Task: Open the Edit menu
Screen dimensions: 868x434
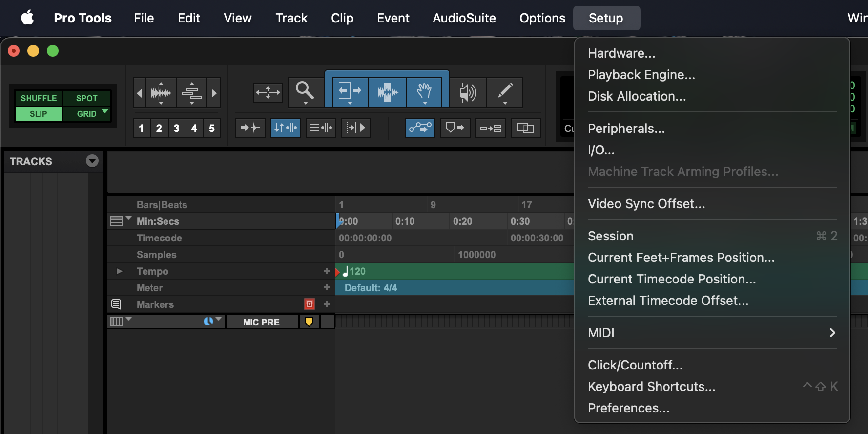Action: click(x=189, y=18)
